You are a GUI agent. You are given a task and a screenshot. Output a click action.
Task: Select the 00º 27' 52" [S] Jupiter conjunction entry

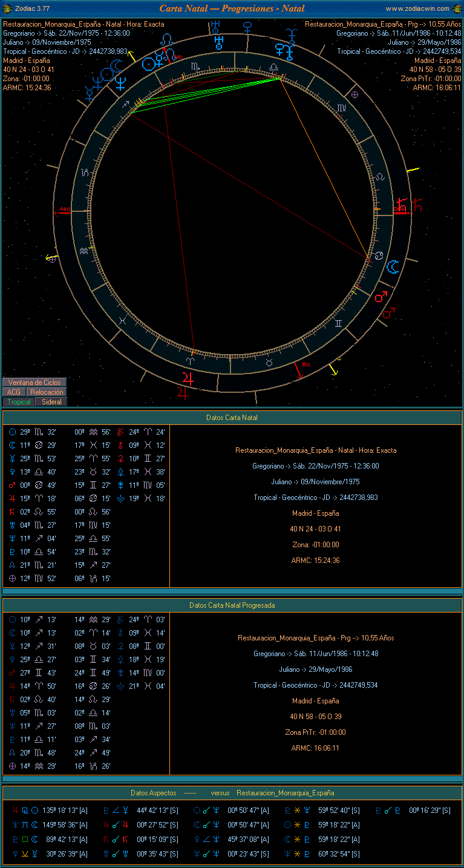(x=140, y=825)
